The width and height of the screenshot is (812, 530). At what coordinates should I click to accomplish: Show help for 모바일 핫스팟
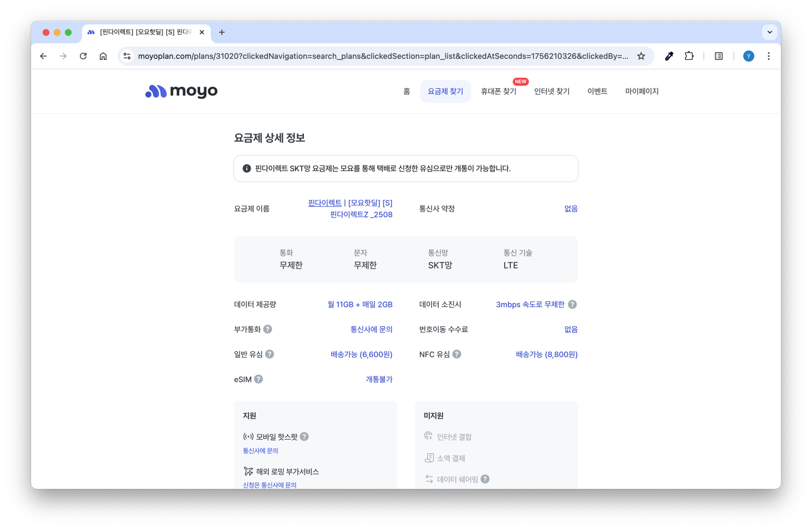click(304, 437)
